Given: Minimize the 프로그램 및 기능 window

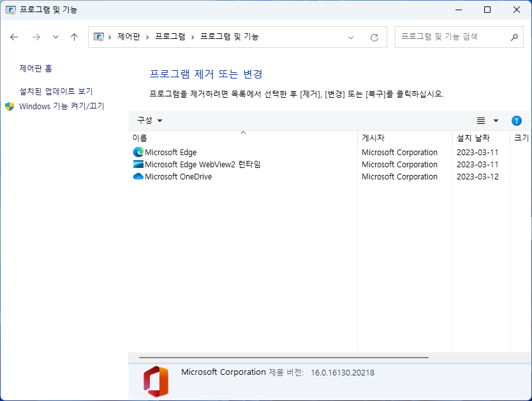Looking at the screenshot, I should pyautogui.click(x=459, y=10).
